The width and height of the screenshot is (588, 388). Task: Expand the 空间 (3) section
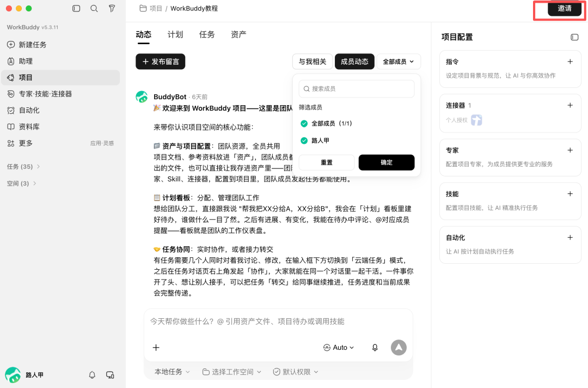click(x=21, y=184)
